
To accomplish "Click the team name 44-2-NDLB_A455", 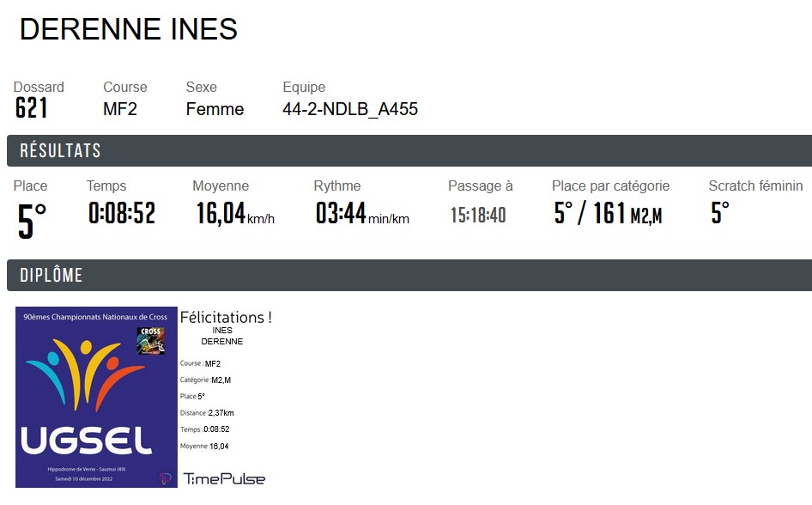I will coord(350,109).
